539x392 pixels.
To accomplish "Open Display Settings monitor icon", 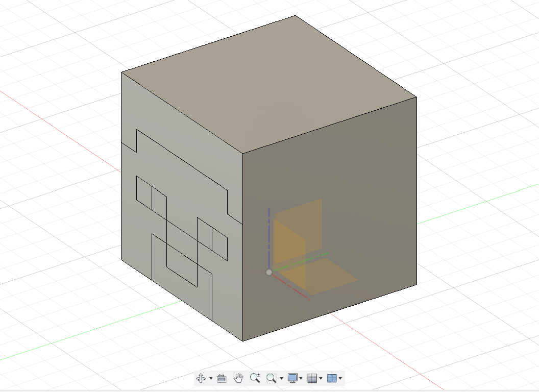I will click(x=292, y=378).
